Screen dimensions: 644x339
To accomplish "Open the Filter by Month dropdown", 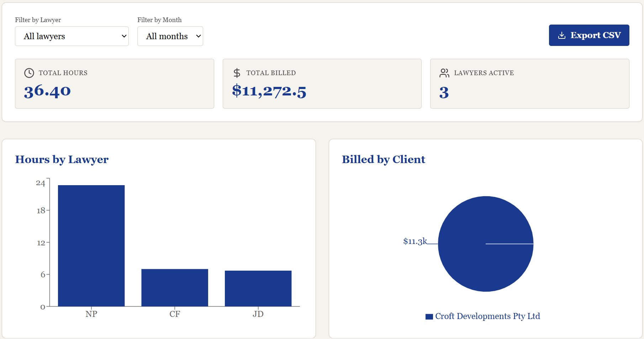I will coord(170,36).
